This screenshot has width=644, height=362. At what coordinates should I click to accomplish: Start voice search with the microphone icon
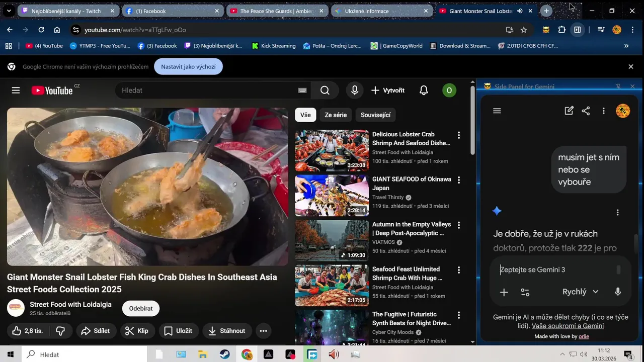point(355,90)
